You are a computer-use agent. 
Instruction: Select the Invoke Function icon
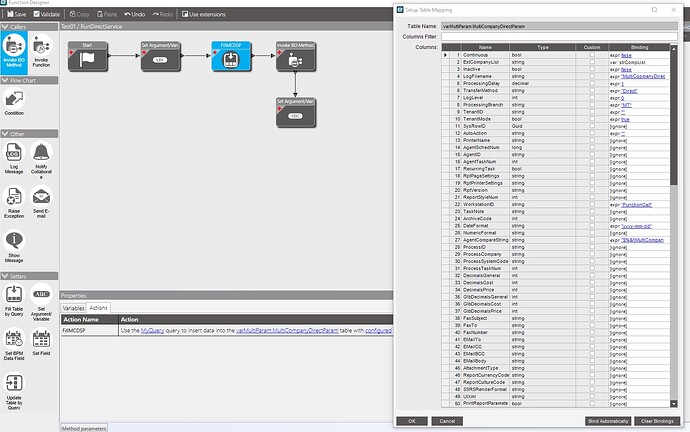click(41, 51)
